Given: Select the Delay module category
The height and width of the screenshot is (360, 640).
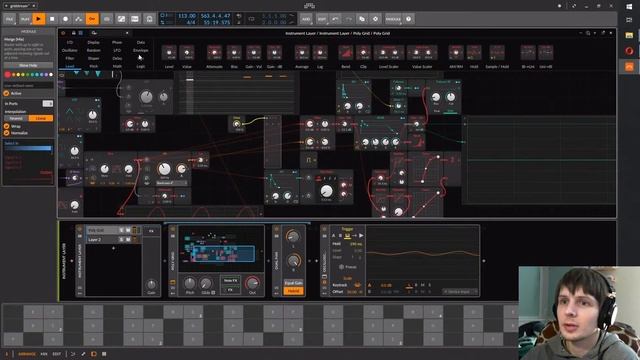Looking at the screenshot, I should click(117, 58).
